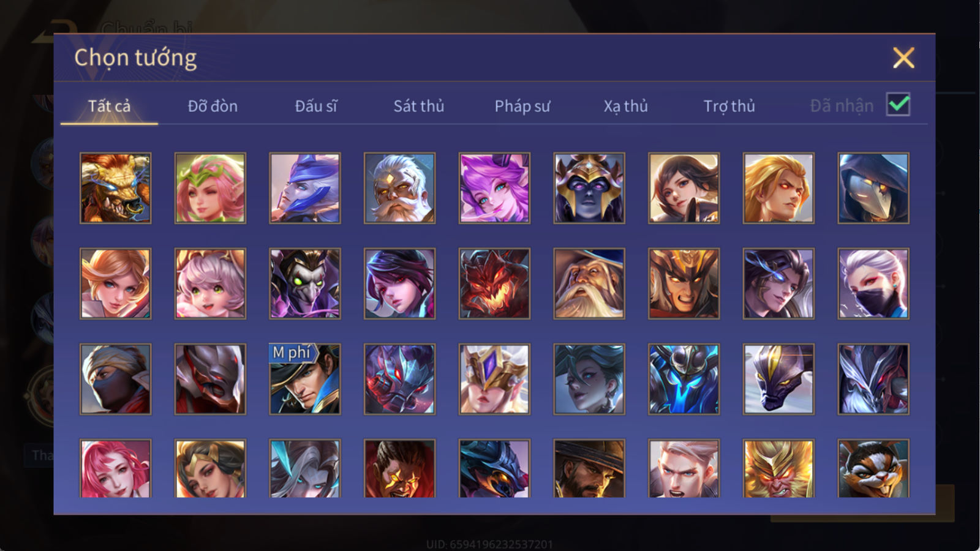Select the hooded plague doctor mask hero

[x=873, y=188]
